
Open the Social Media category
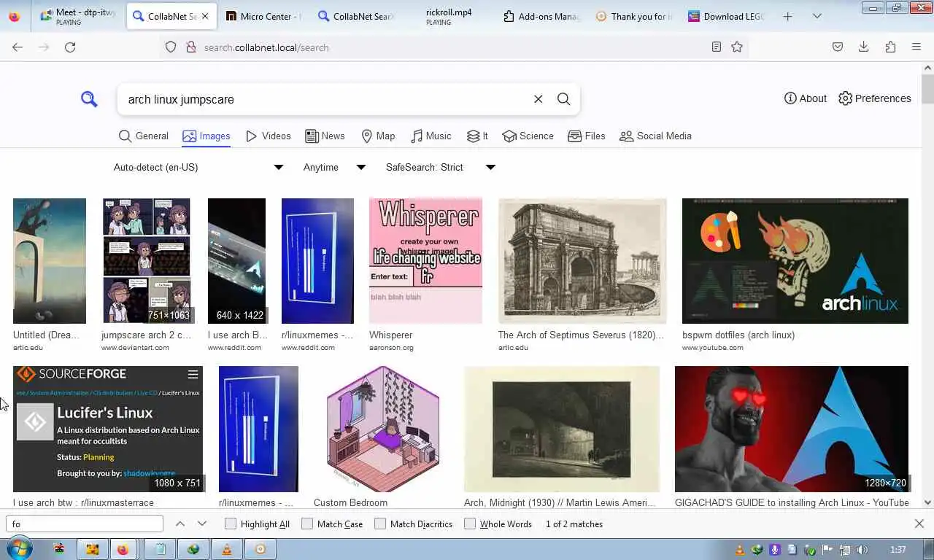tap(655, 136)
